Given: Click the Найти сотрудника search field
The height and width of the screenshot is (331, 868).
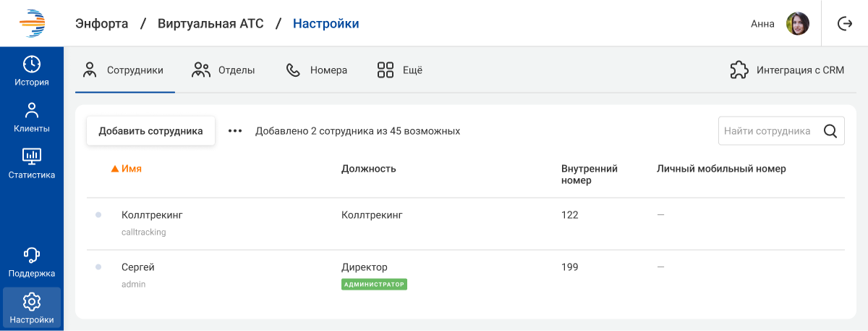Looking at the screenshot, I should point(767,131).
